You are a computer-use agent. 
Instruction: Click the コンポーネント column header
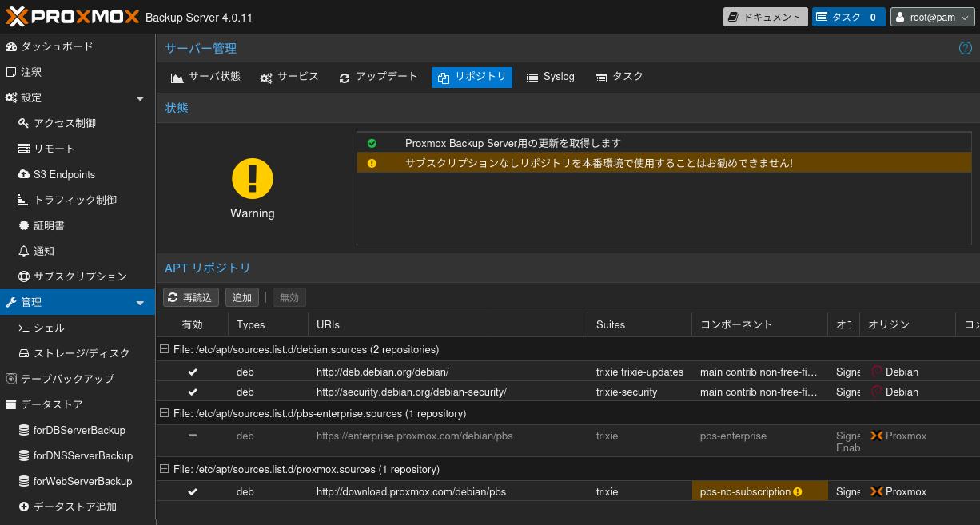pos(759,324)
